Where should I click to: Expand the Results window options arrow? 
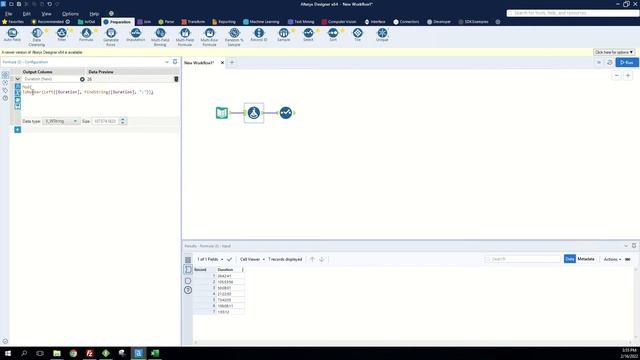[626, 246]
